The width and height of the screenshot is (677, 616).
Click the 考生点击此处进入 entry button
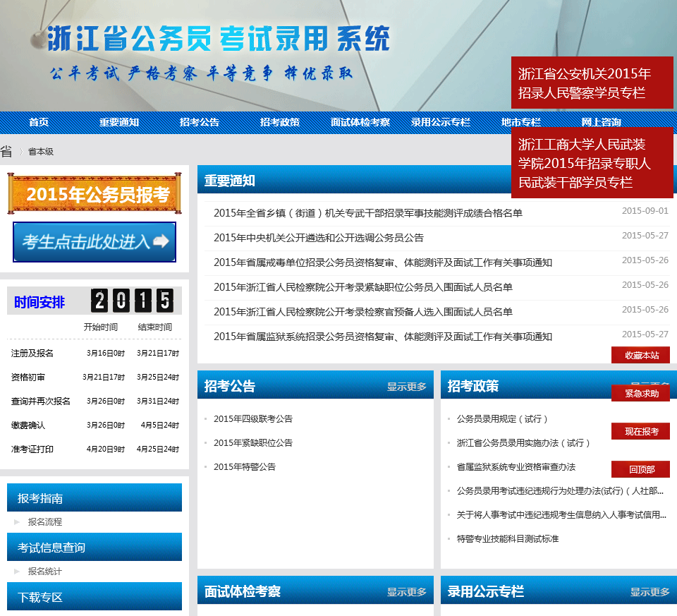pyautogui.click(x=94, y=242)
